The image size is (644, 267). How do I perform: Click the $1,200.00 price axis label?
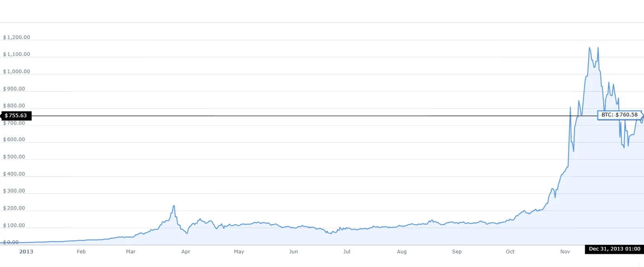(x=16, y=37)
